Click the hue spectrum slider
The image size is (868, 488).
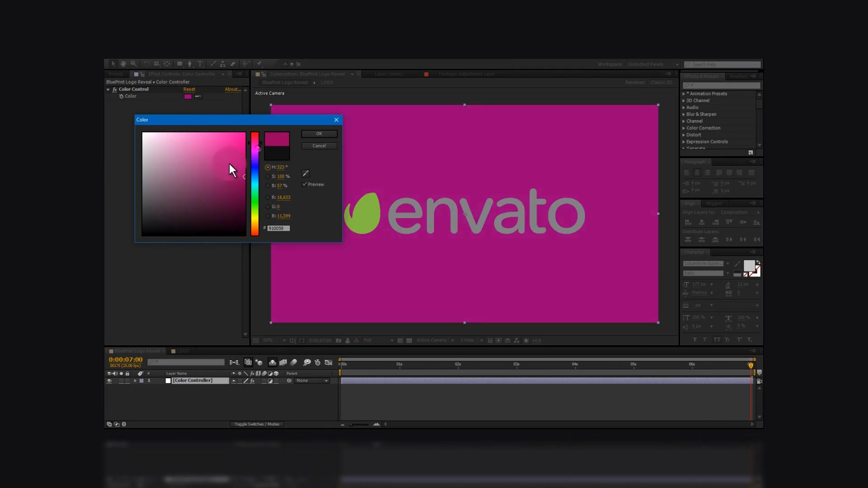tap(255, 184)
